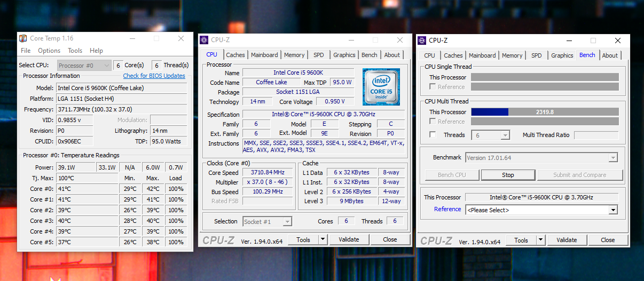This screenshot has height=281, width=644.
Task: Toggle Reference checkbox under CPU Single Thread
Action: tap(433, 87)
